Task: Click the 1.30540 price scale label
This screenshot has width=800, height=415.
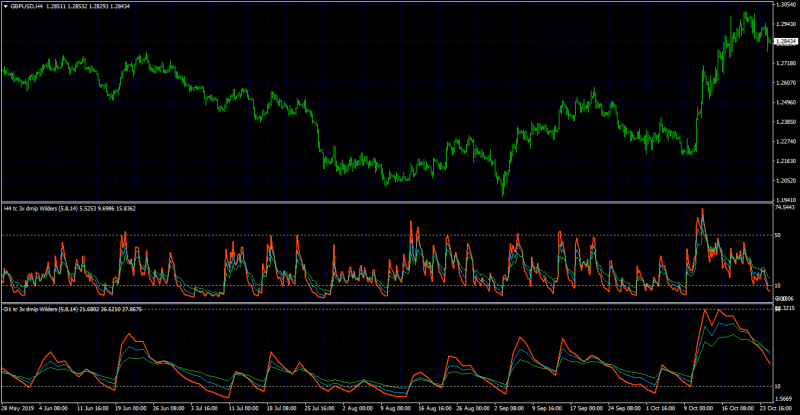Action: (786, 5)
